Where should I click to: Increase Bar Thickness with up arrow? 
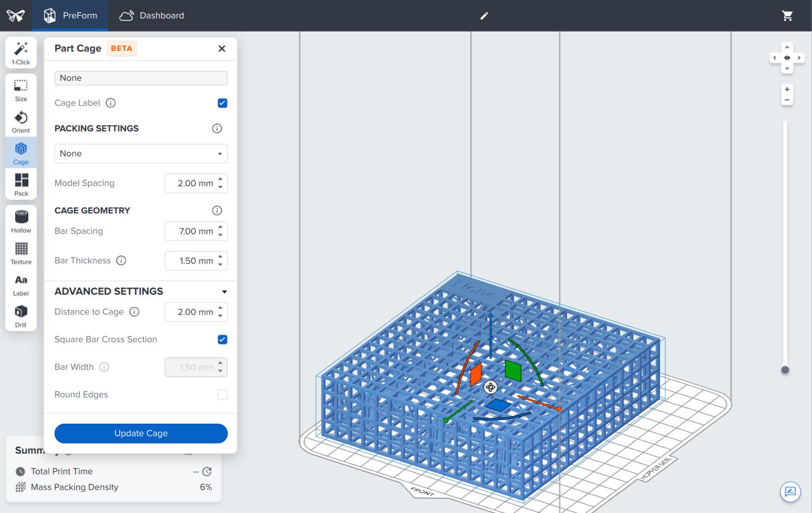coord(221,256)
